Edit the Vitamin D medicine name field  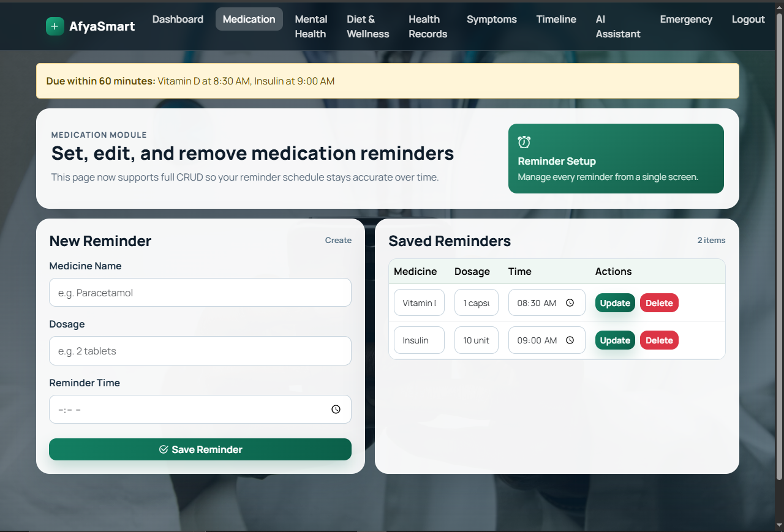pyautogui.click(x=419, y=303)
